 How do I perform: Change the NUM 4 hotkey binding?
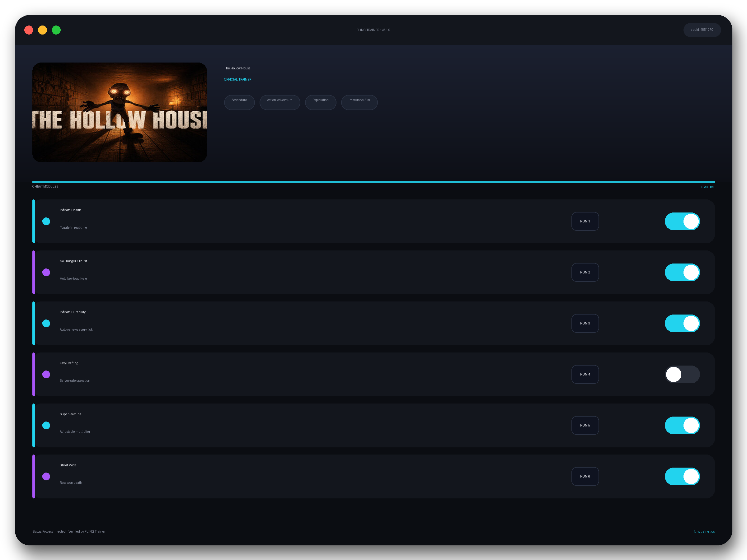(x=585, y=374)
